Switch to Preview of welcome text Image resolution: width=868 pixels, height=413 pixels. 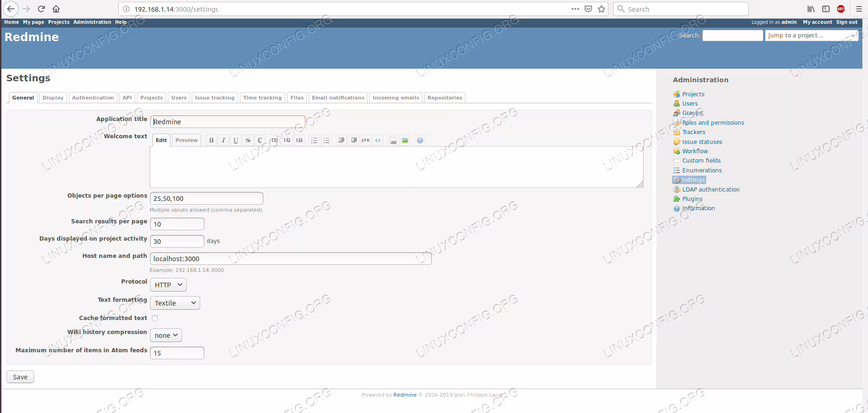pos(187,140)
